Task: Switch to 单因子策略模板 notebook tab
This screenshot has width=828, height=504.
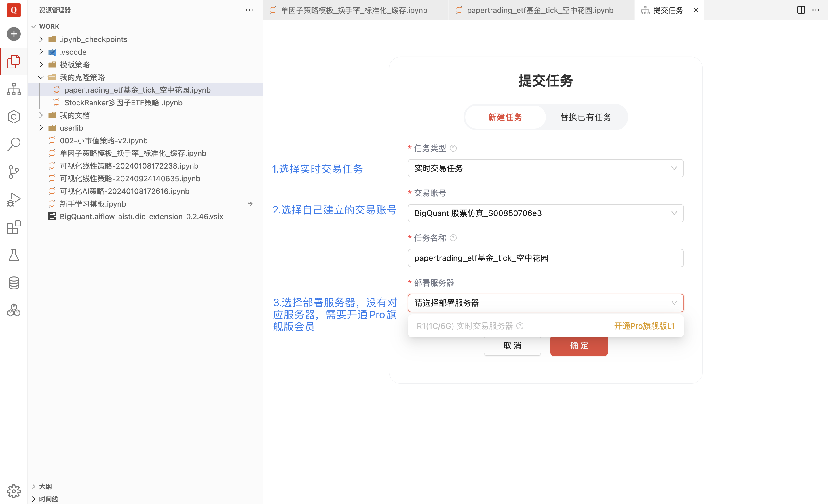Action: pyautogui.click(x=354, y=10)
